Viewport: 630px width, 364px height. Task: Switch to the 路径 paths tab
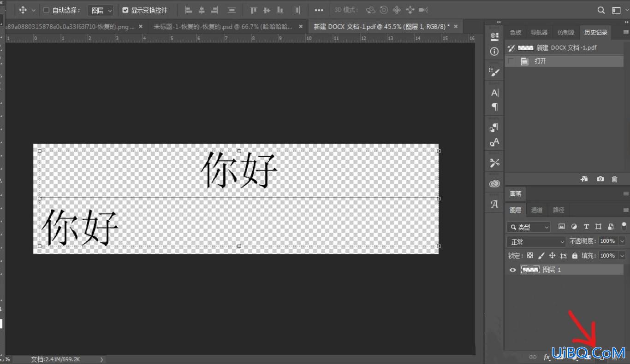click(559, 210)
